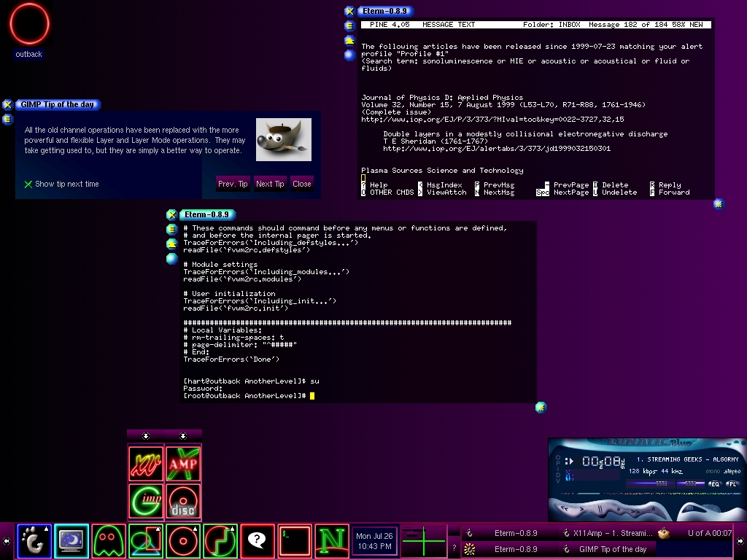Collapse the right drawer handle arrow

[183, 436]
